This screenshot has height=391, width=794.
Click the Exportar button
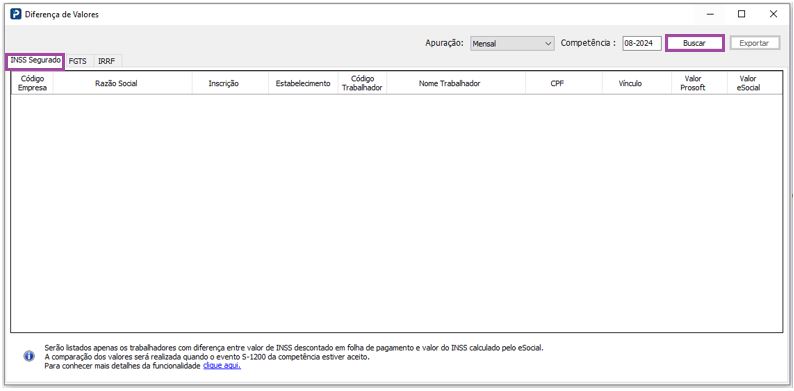coord(754,43)
